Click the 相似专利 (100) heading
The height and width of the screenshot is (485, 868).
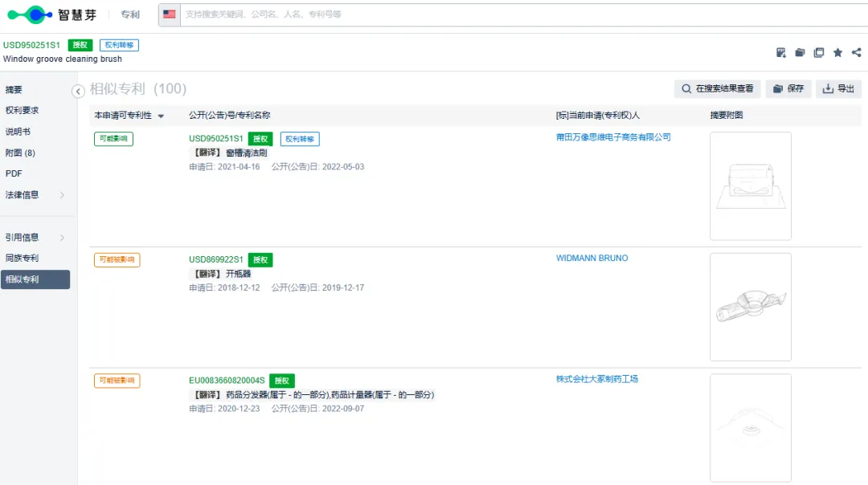pos(138,88)
